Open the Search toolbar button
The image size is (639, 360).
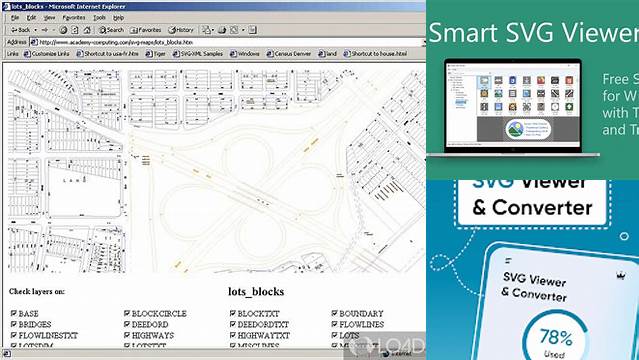pos(111,30)
